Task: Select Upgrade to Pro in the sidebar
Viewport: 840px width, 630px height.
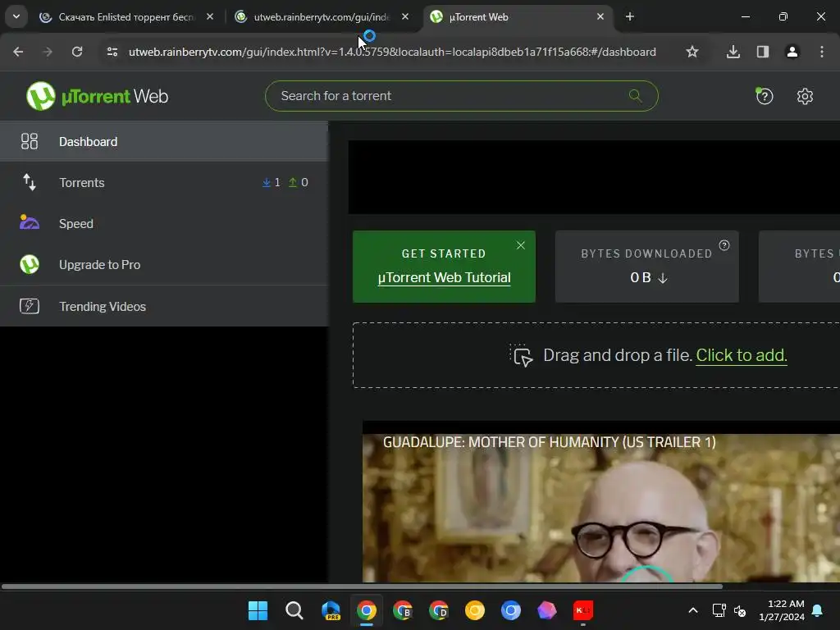Action: click(x=164, y=265)
